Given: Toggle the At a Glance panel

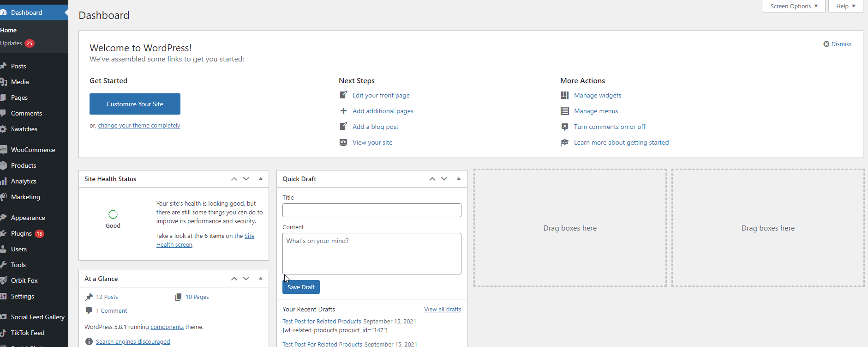Looking at the screenshot, I should click(261, 279).
